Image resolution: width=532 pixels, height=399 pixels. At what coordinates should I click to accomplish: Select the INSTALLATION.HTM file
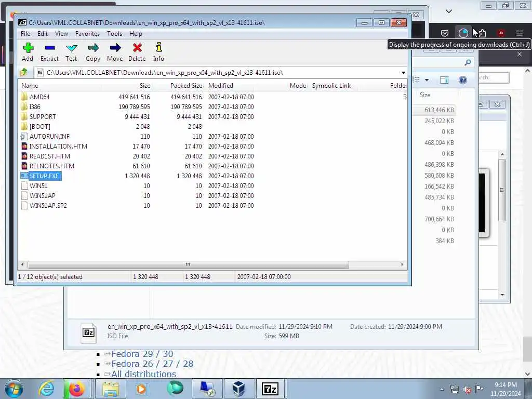coord(58,146)
